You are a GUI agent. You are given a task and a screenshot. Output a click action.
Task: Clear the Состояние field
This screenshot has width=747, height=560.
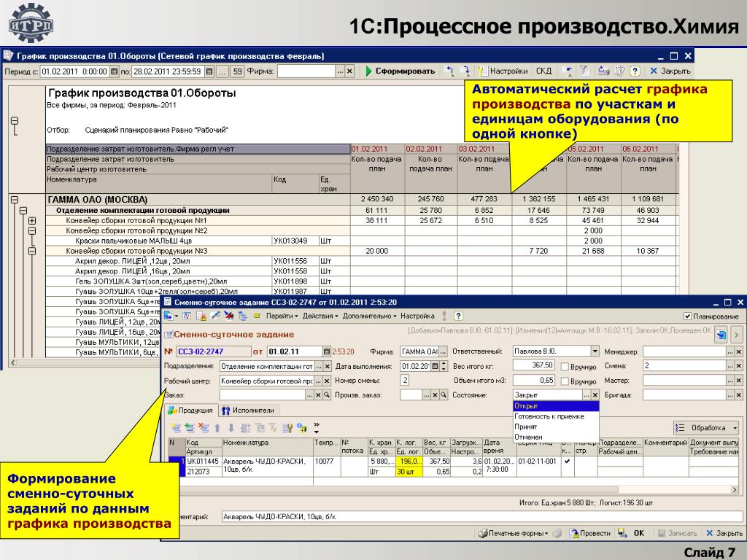pyautogui.click(x=595, y=395)
